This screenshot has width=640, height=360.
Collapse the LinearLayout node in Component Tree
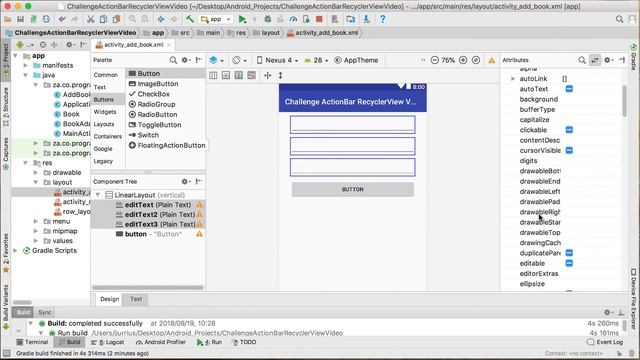coord(98,195)
